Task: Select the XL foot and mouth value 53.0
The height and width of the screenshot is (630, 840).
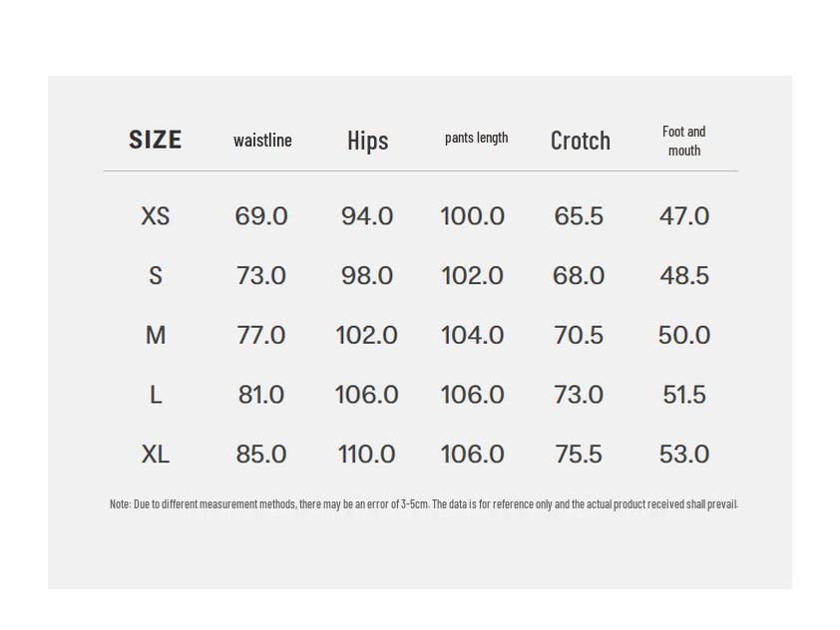Action: [x=683, y=455]
